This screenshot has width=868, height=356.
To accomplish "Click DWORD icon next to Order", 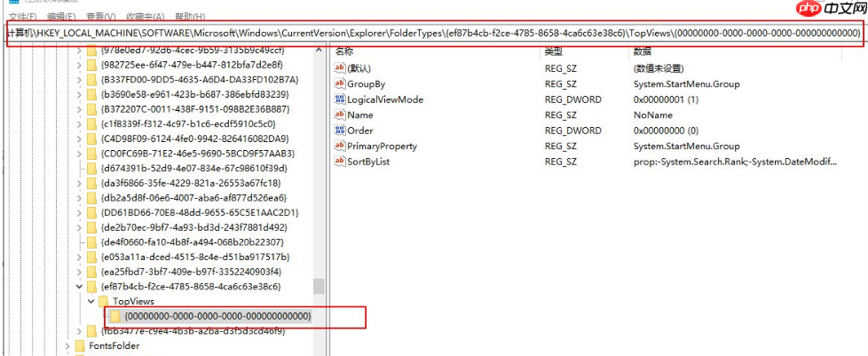I will click(340, 131).
